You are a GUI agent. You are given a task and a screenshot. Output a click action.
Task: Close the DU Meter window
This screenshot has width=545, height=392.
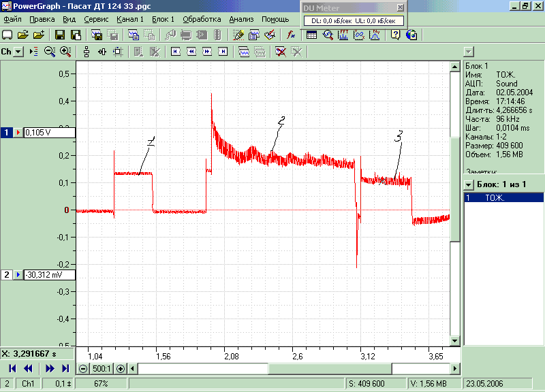[x=400, y=7]
